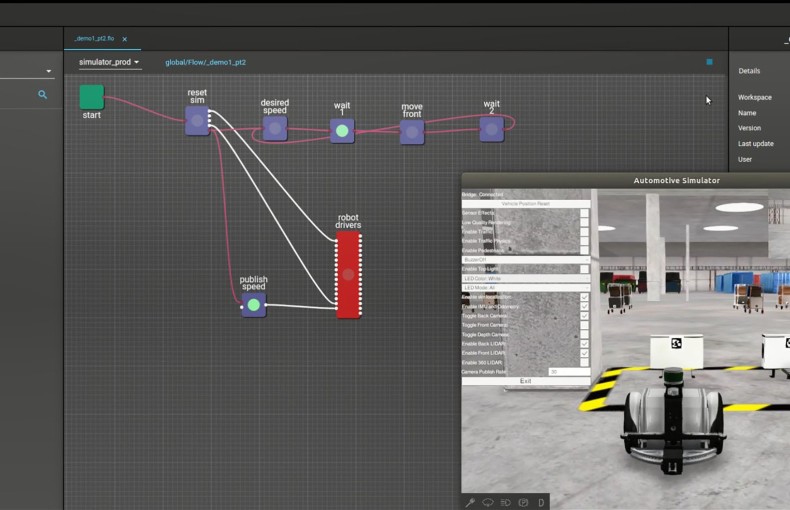Toggle the headlights icon in simulator
The height and width of the screenshot is (510, 790).
[x=506, y=502]
